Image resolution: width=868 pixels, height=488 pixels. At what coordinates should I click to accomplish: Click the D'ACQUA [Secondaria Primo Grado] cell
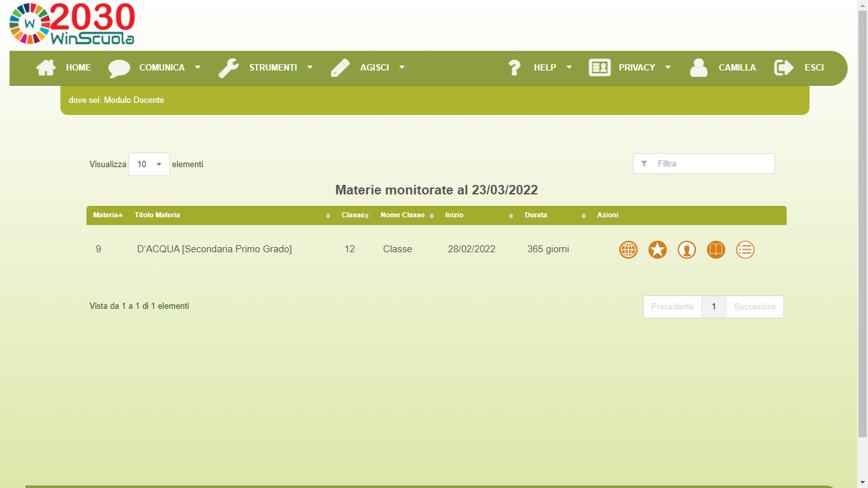pos(215,249)
